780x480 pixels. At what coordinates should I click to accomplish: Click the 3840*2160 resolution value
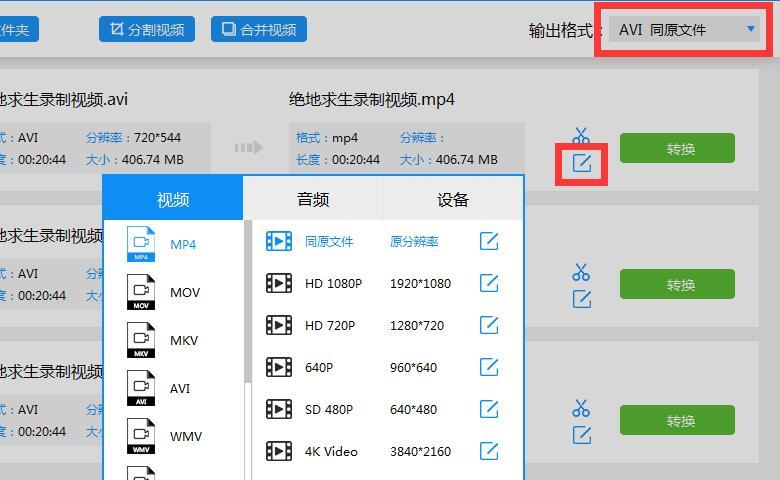(x=420, y=452)
